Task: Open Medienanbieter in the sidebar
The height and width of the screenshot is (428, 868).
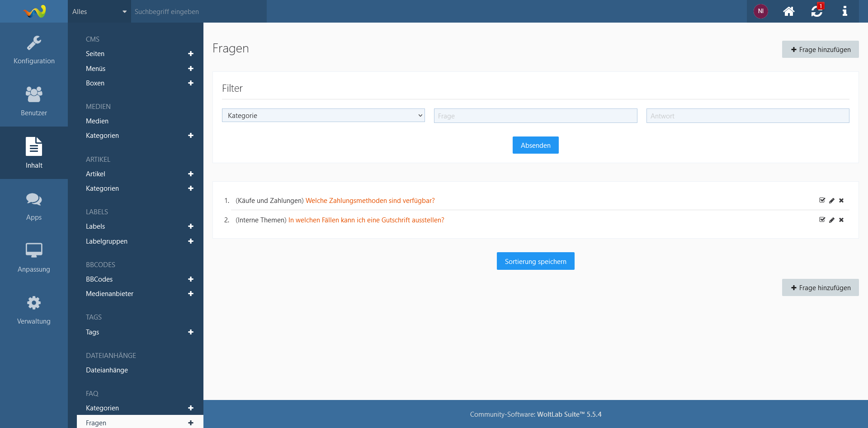Action: coord(109,294)
